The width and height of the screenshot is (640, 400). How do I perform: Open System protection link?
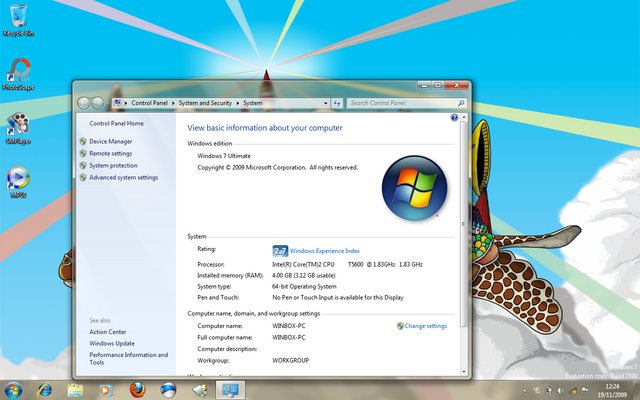click(113, 165)
